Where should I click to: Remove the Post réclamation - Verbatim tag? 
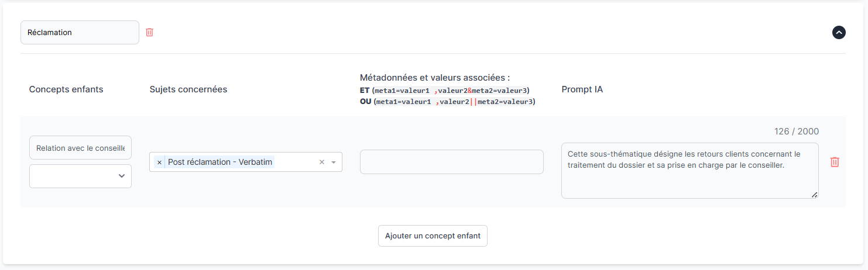pyautogui.click(x=159, y=162)
